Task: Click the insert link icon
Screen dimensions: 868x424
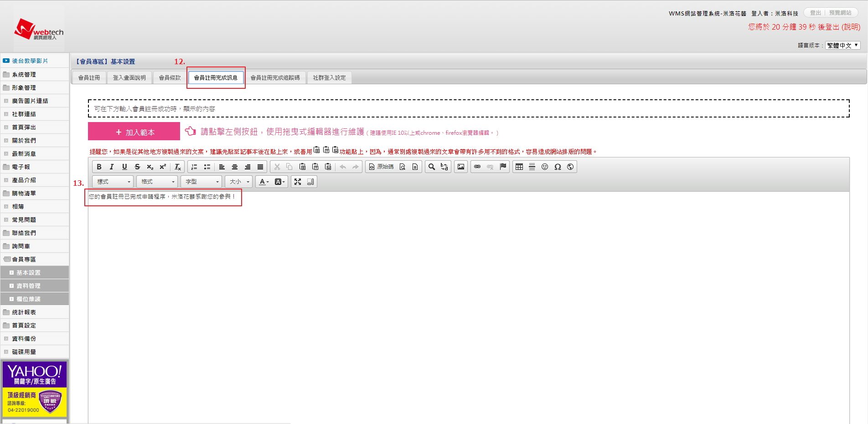Action: [477, 167]
